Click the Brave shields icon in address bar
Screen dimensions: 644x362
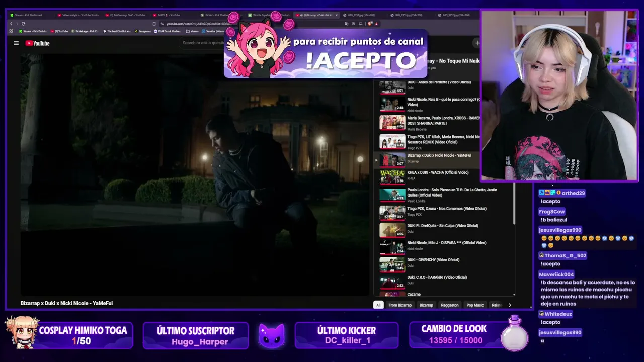click(370, 24)
